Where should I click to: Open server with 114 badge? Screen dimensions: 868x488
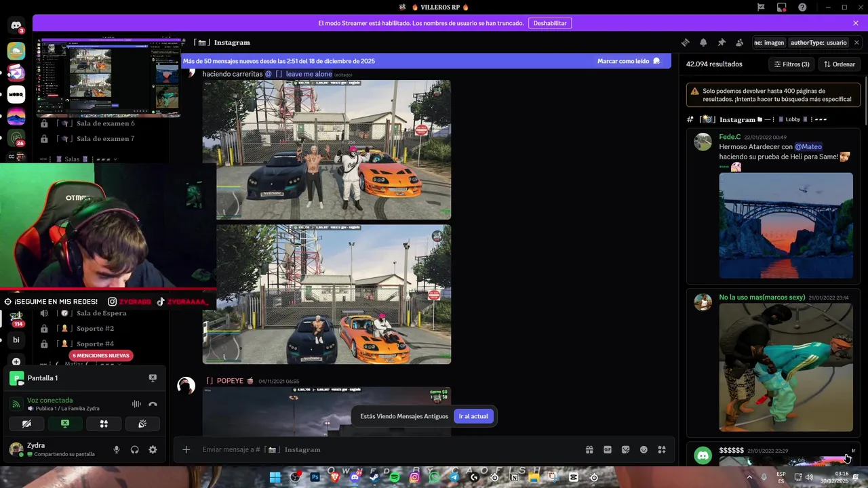click(16, 317)
